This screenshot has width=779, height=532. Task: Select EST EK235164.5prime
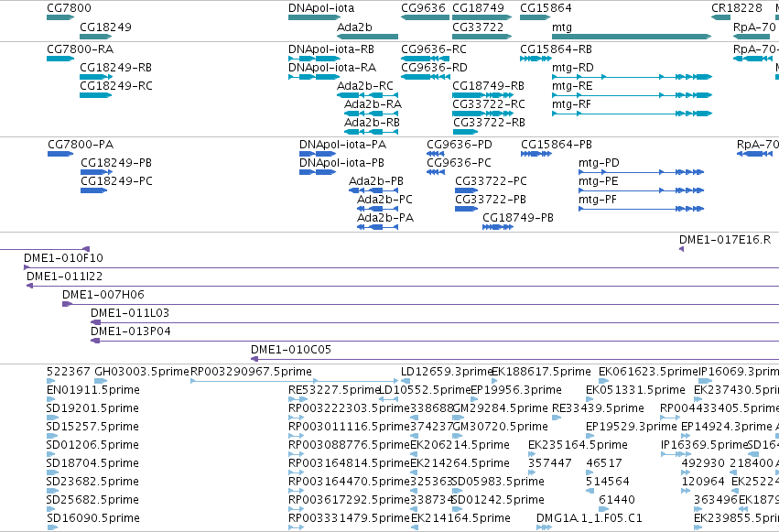[x=532, y=454]
